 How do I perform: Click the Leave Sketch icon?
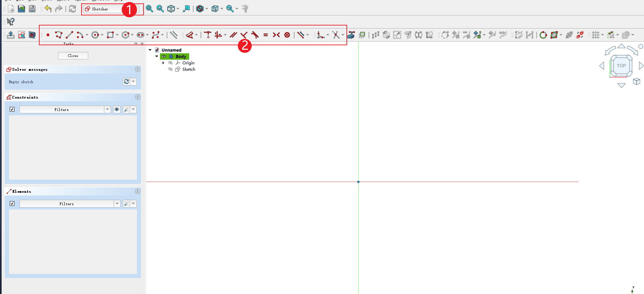[11, 35]
